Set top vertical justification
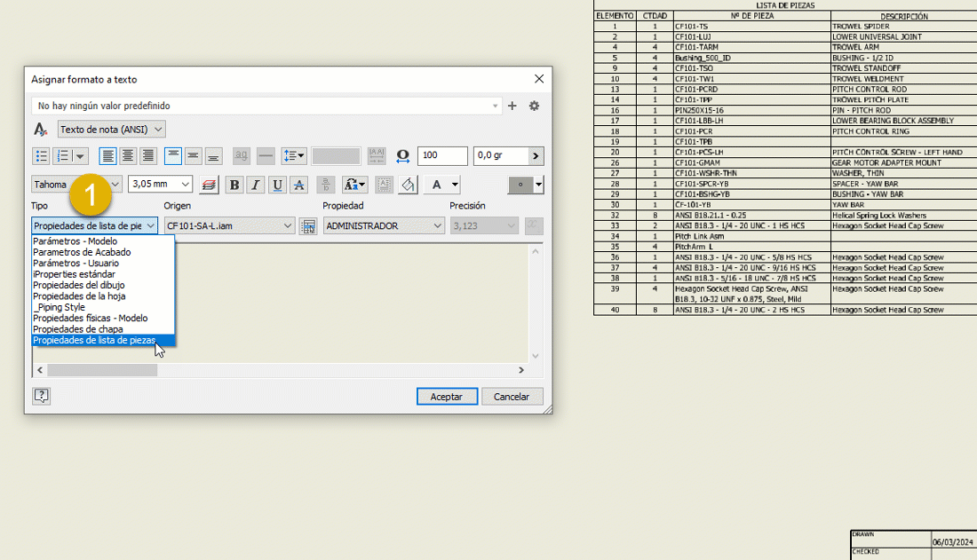Image resolution: width=977 pixels, height=560 pixels. (x=173, y=155)
